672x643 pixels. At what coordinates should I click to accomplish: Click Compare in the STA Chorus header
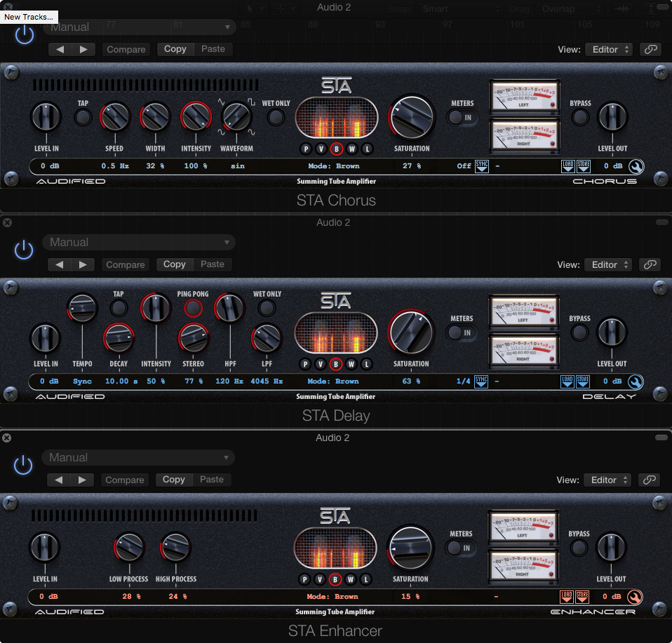pos(126,49)
